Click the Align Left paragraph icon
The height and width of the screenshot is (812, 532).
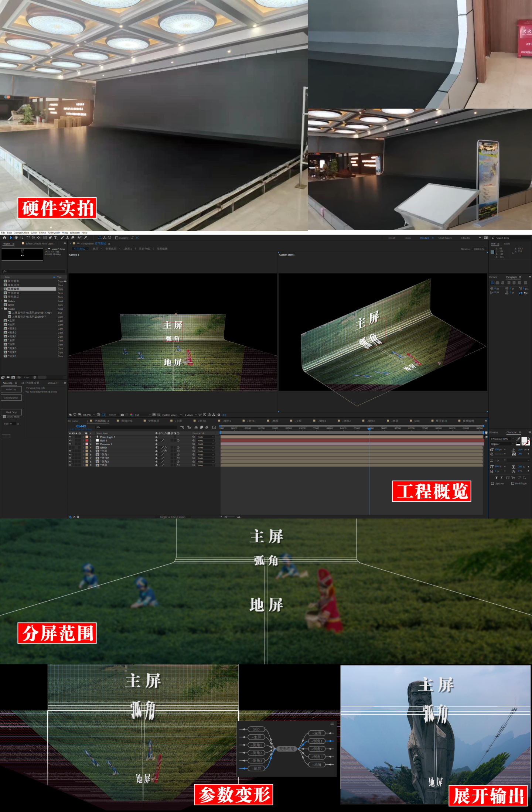492,283
